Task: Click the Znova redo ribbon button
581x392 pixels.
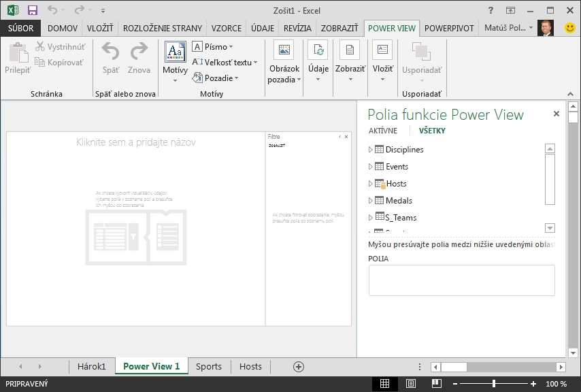Action: pyautogui.click(x=139, y=58)
